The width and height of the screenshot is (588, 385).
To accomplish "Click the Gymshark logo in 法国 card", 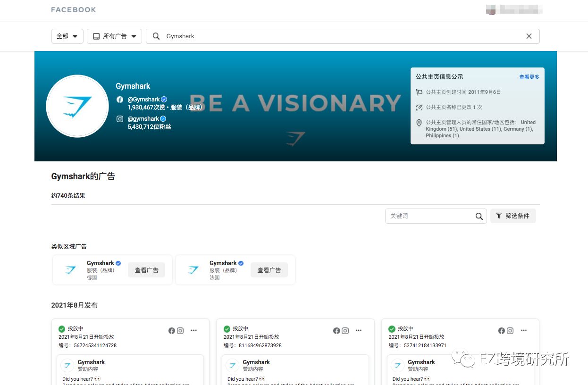I will (x=193, y=270).
